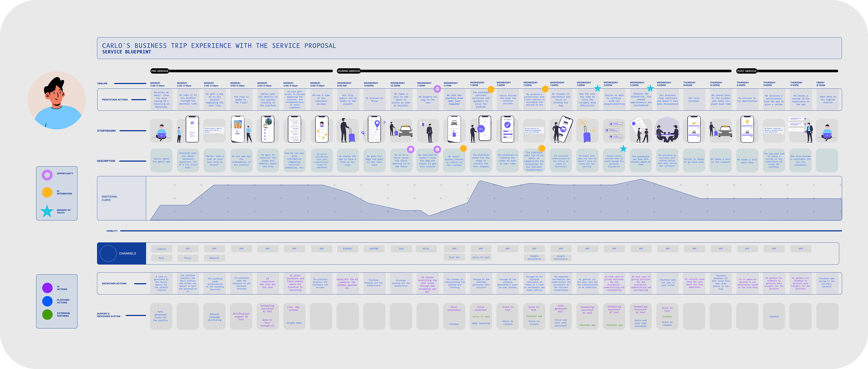Click the 'Notification support AI tool' card
Viewport: 868px width, 369px height.
point(241,316)
